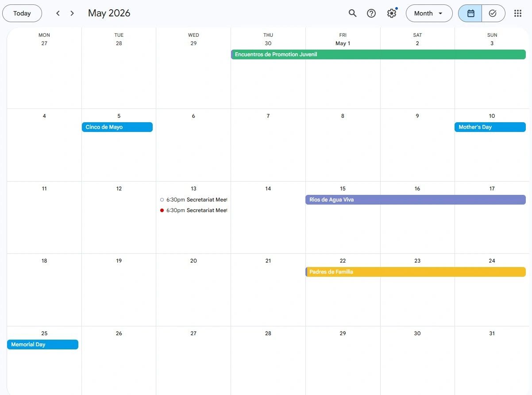This screenshot has height=395, width=532.
Task: Expand the Month view dropdown
Action: [x=428, y=13]
